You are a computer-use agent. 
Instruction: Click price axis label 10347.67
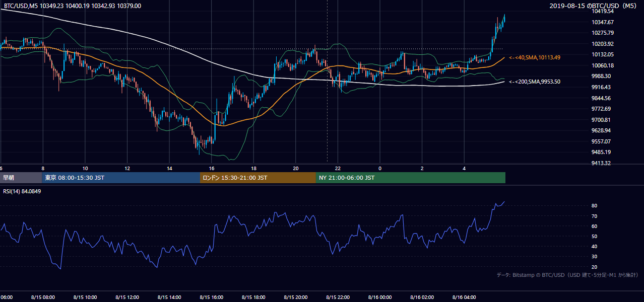(602, 22)
